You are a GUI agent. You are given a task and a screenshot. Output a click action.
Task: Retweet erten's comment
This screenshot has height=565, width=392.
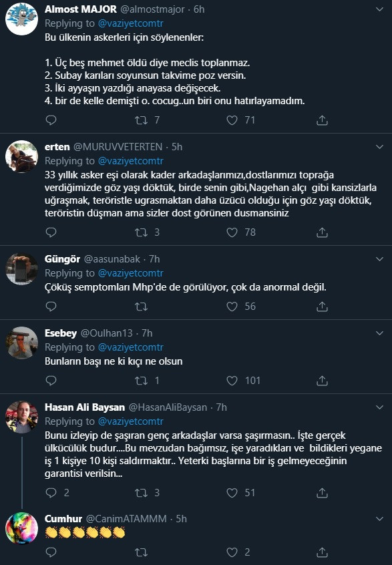(140, 232)
